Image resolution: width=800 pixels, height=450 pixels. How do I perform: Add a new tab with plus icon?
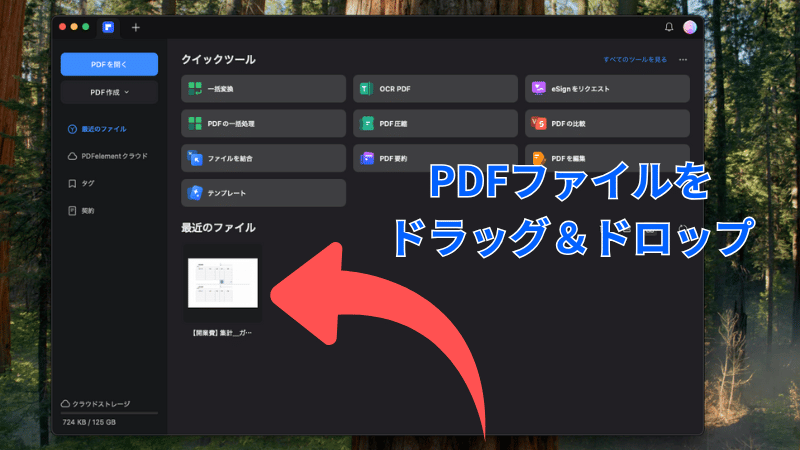point(136,28)
